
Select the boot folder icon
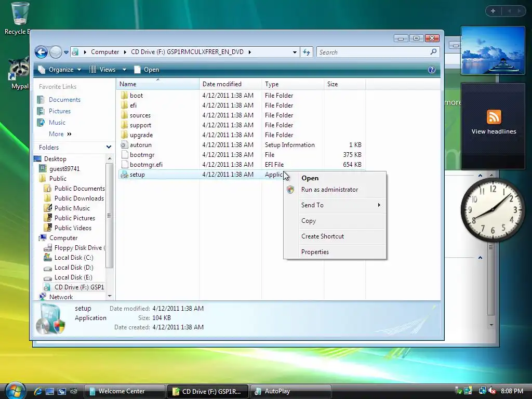coord(125,96)
